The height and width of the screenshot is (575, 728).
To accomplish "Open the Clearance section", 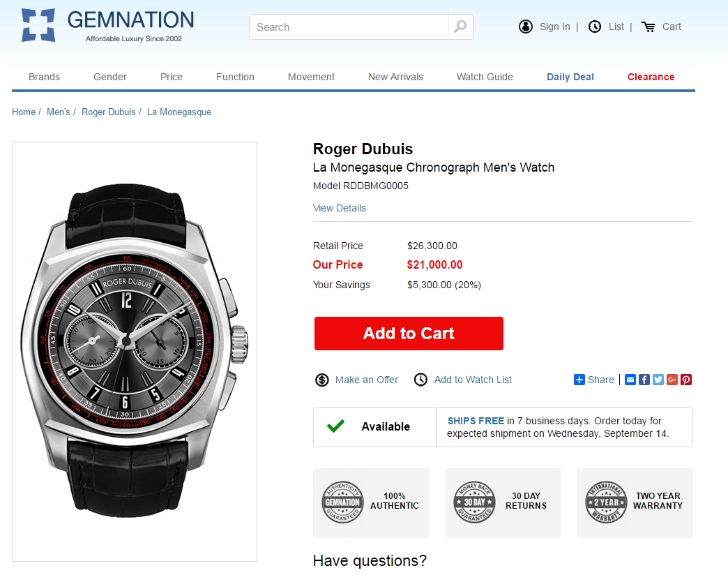I will [651, 77].
